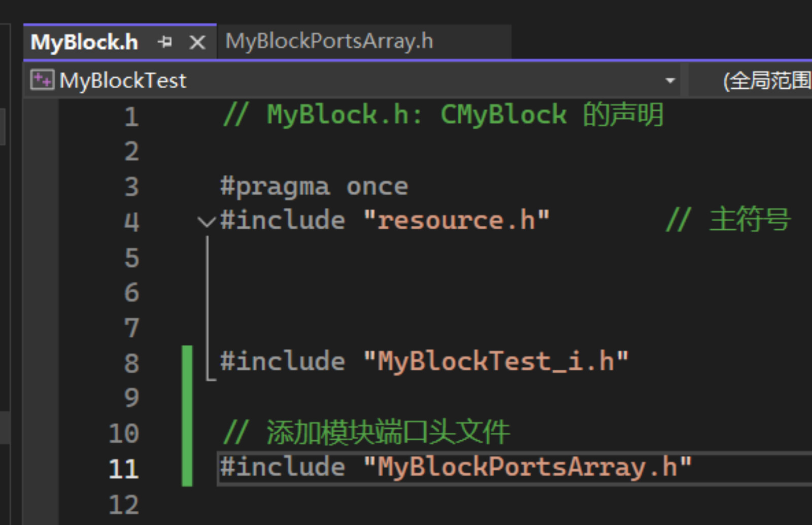Collapse the include block at line 4
812x525 pixels.
(x=206, y=222)
